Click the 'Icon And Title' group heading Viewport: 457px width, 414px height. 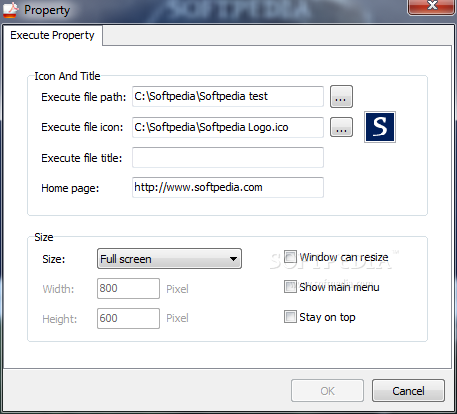click(67, 76)
